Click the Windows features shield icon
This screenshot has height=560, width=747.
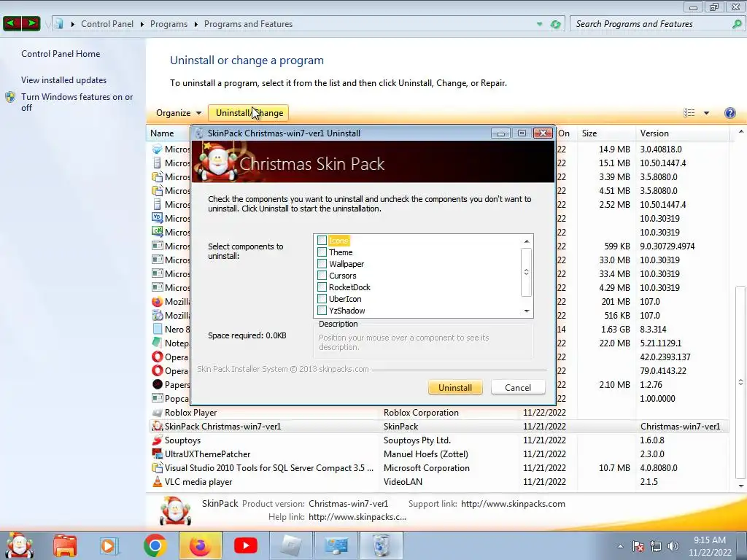coord(10,97)
